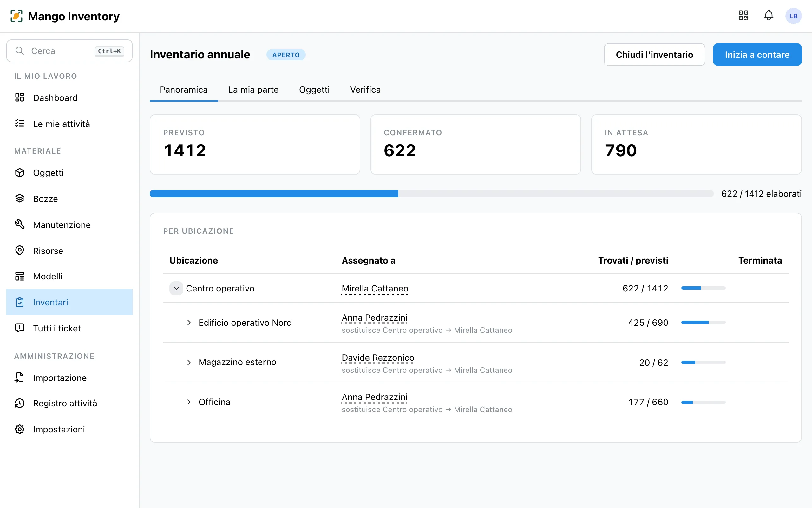Click the Manutenzione wrench icon
This screenshot has height=508, width=812.
(19, 224)
